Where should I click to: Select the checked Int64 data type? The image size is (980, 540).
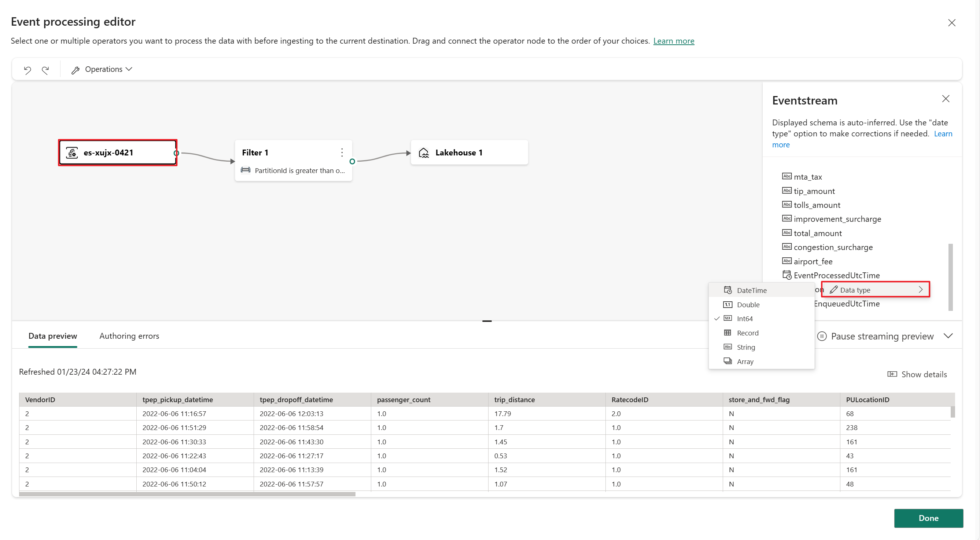coord(744,319)
